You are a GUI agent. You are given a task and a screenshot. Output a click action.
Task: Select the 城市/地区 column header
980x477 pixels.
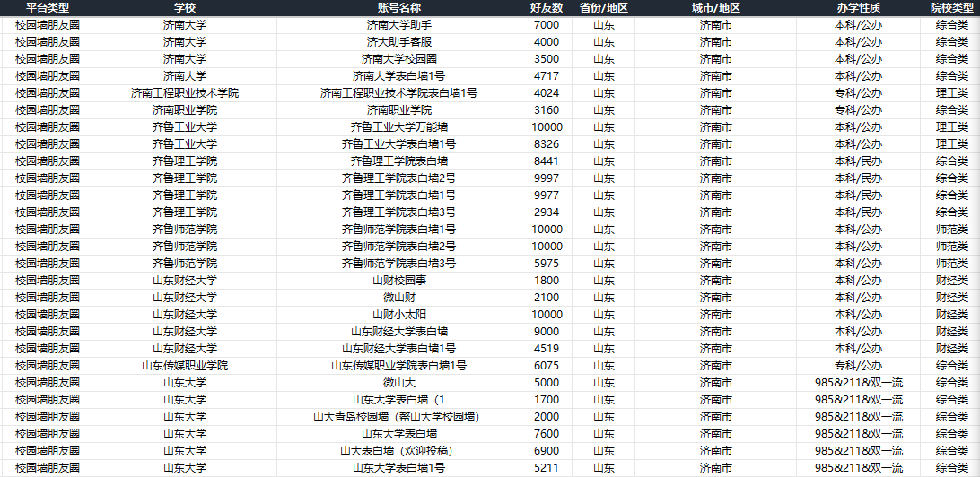click(715, 8)
